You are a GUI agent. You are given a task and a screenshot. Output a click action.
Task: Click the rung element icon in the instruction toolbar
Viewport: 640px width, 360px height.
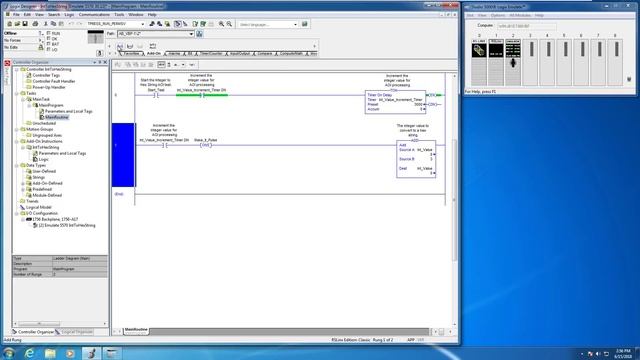click(x=120, y=46)
